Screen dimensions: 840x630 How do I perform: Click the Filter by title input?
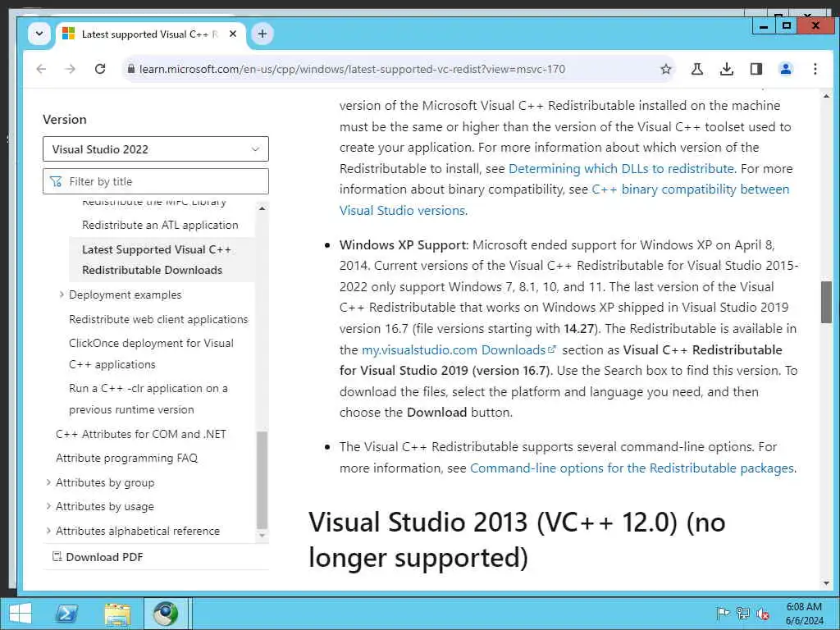pos(155,181)
